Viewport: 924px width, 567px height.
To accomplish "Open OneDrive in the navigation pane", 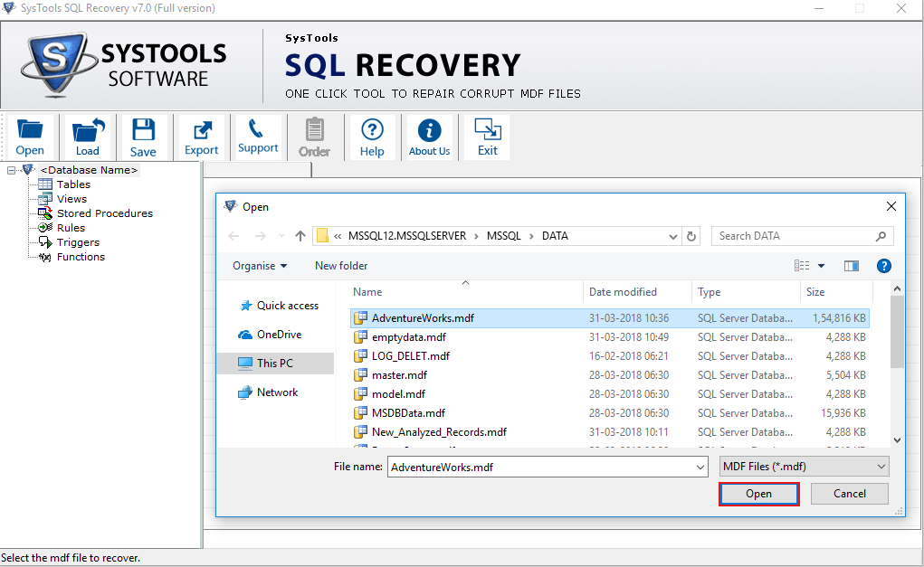I will pyautogui.click(x=270, y=335).
